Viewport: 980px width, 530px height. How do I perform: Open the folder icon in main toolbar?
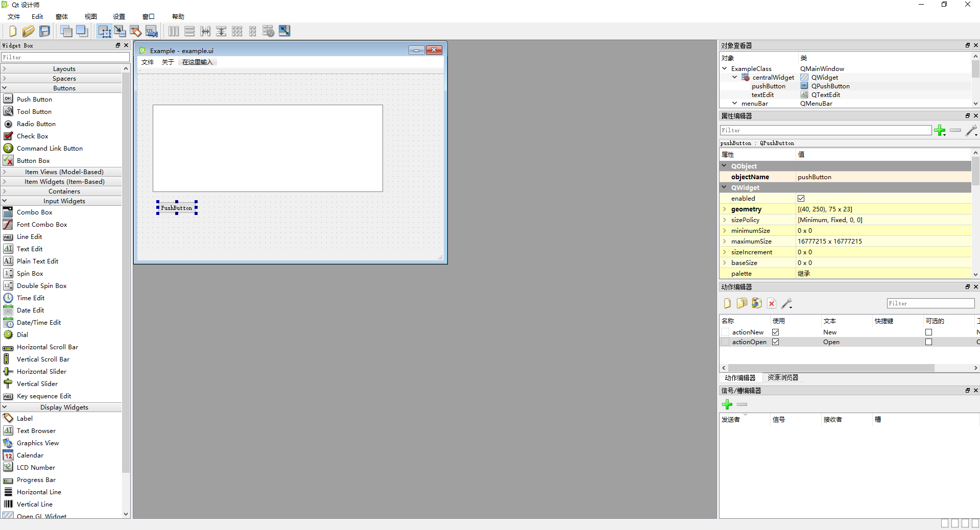(29, 31)
